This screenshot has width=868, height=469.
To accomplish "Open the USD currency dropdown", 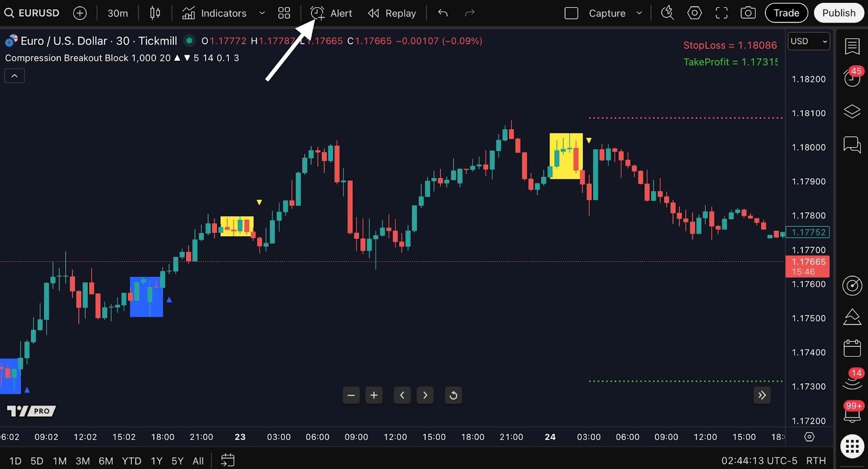I will point(809,41).
